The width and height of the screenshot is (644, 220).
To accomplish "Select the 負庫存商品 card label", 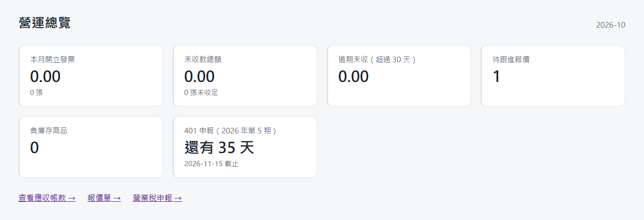I will pos(49,131).
